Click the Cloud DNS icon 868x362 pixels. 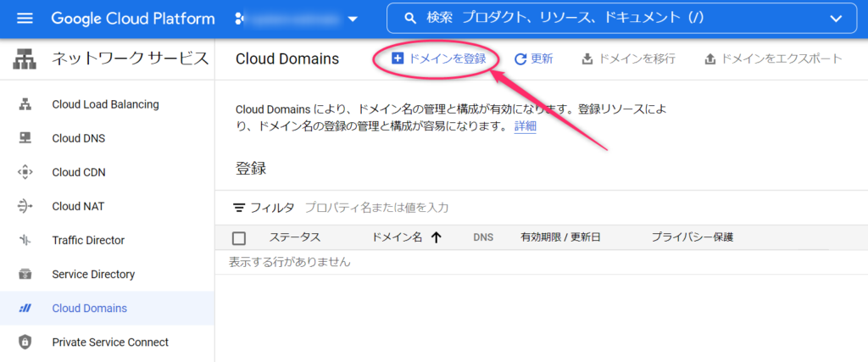point(25,138)
